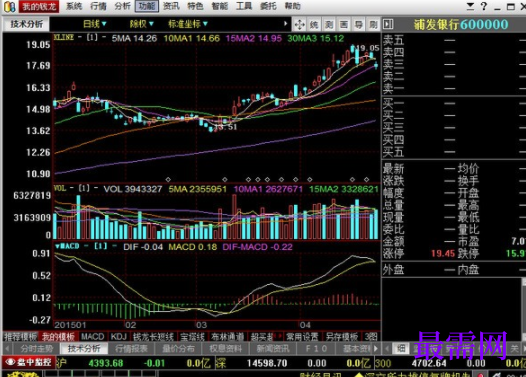Select the 3图 layout button
This screenshot has width=526, height=377.
click(371, 336)
